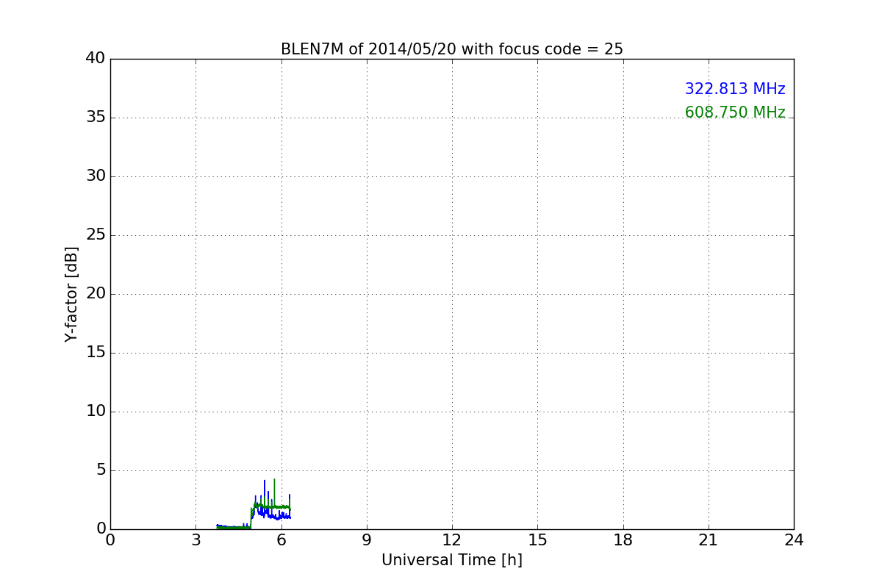Select the 608.750 MHz legend label
Viewport: 882px width, 588px height.
coord(735,112)
